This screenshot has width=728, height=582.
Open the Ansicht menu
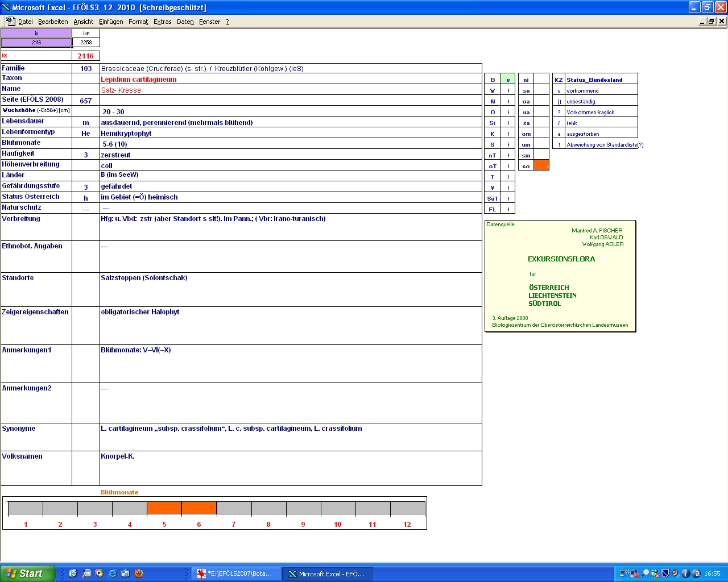click(x=83, y=22)
